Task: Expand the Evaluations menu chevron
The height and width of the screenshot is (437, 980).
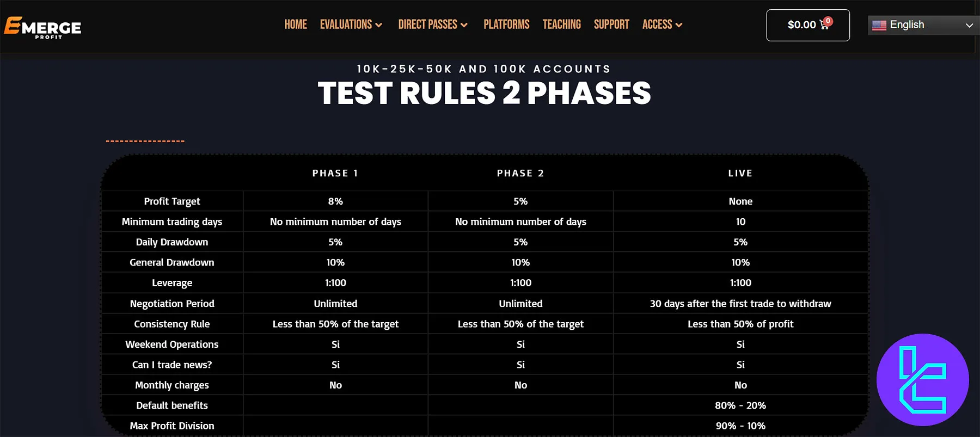Action: point(379,25)
